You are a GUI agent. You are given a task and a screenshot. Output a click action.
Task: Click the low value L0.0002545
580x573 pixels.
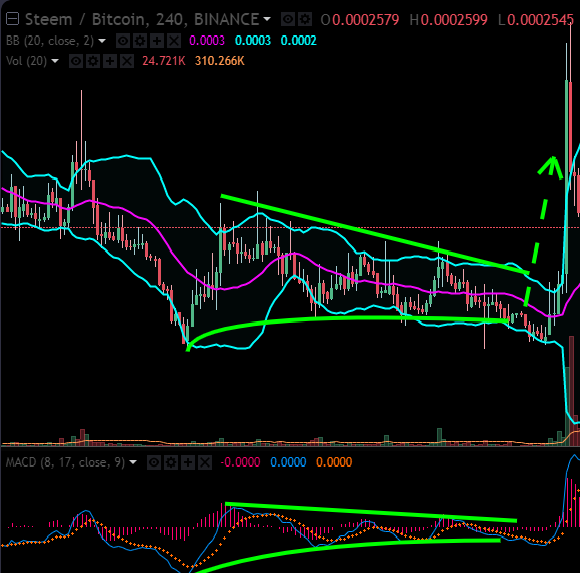536,20
